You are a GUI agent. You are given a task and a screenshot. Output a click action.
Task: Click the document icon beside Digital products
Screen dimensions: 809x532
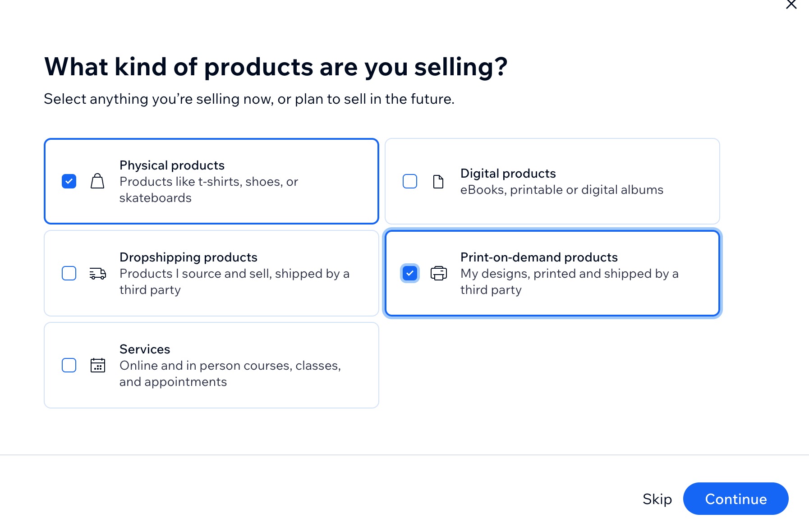438,181
